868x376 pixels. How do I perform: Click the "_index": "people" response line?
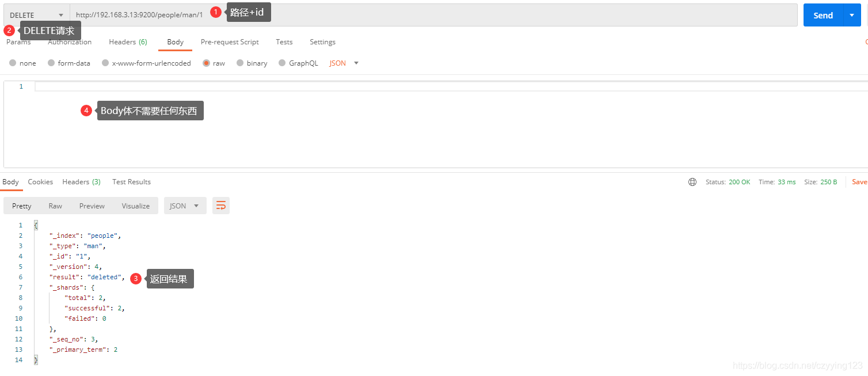click(x=85, y=236)
